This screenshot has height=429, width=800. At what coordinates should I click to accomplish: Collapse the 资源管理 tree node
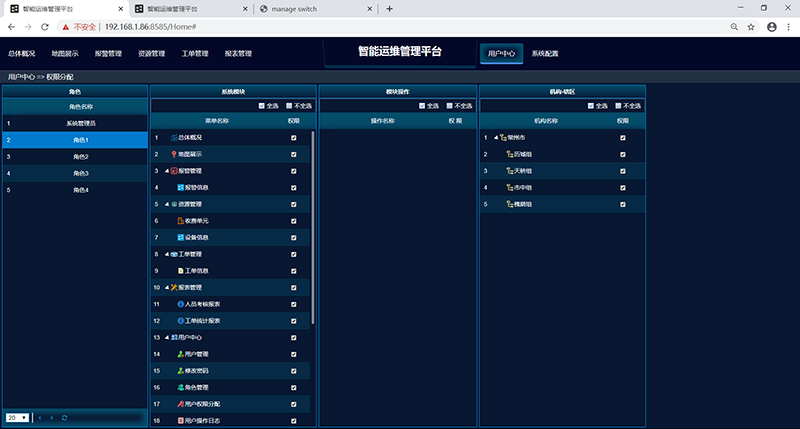167,204
